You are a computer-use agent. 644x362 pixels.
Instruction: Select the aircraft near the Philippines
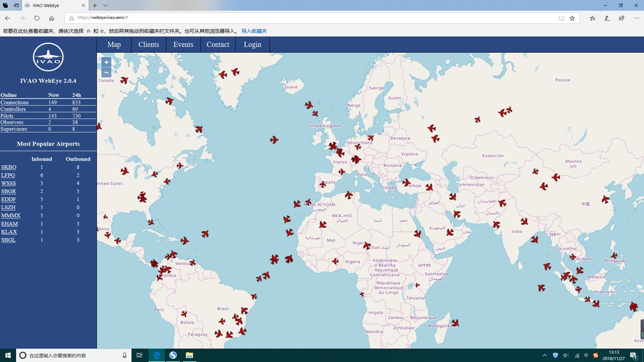tap(613, 255)
